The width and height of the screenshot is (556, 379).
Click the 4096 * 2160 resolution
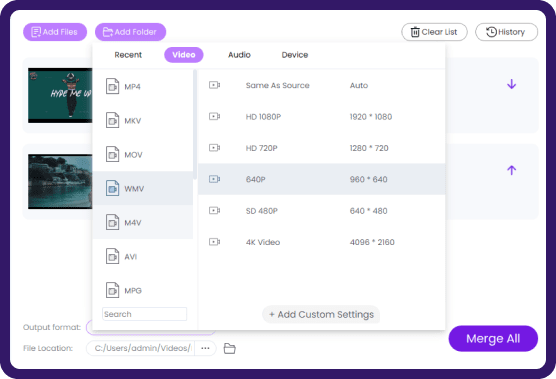(372, 242)
